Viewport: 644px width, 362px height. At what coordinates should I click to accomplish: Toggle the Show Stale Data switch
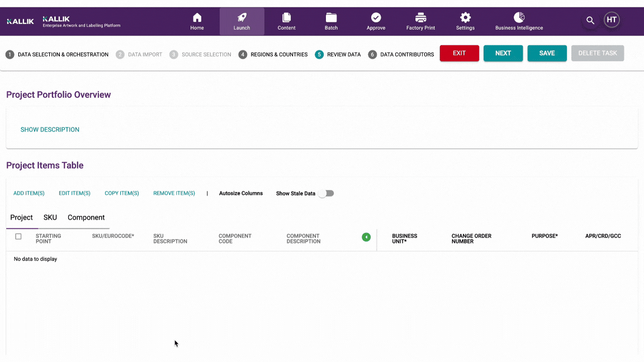[x=326, y=193]
